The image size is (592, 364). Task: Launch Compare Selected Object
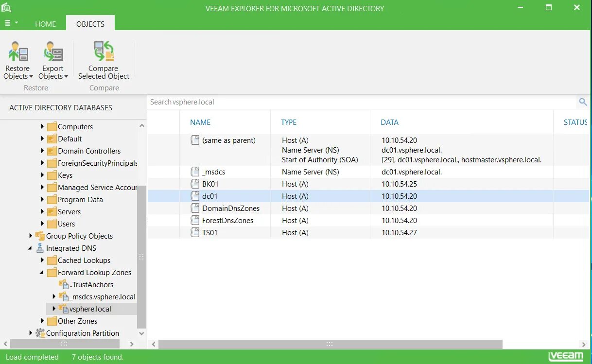click(x=104, y=61)
